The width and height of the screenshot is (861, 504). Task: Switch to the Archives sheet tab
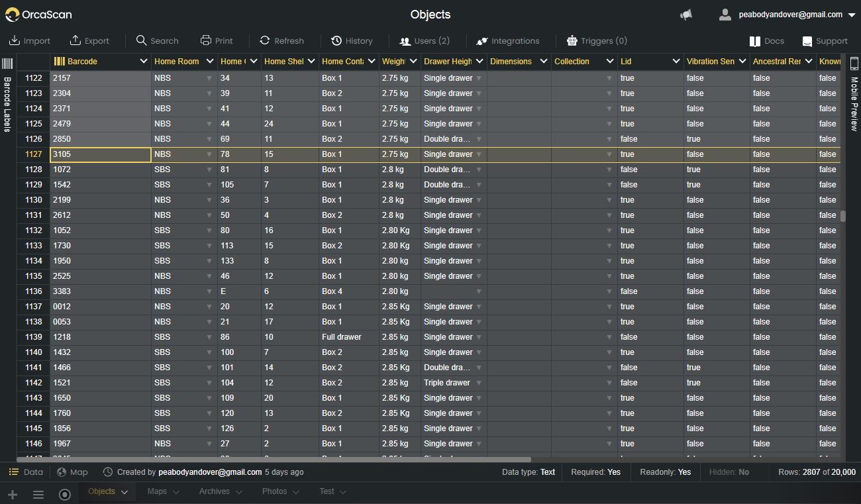[x=221, y=491]
